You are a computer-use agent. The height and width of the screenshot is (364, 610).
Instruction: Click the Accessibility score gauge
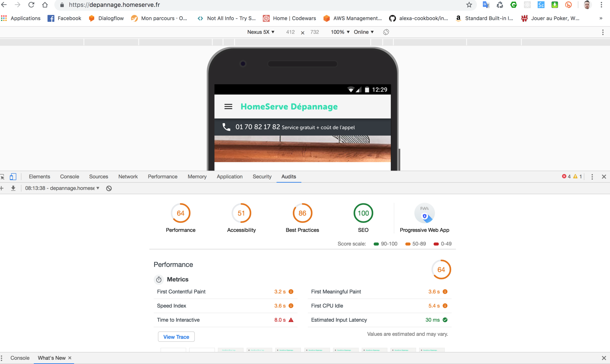coord(241,213)
